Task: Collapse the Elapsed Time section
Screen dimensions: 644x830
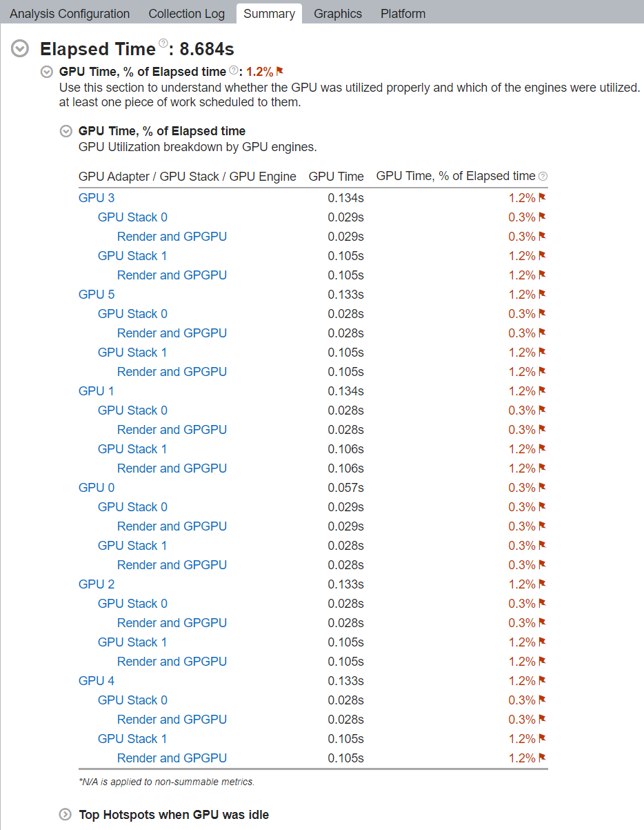Action: pyautogui.click(x=21, y=49)
